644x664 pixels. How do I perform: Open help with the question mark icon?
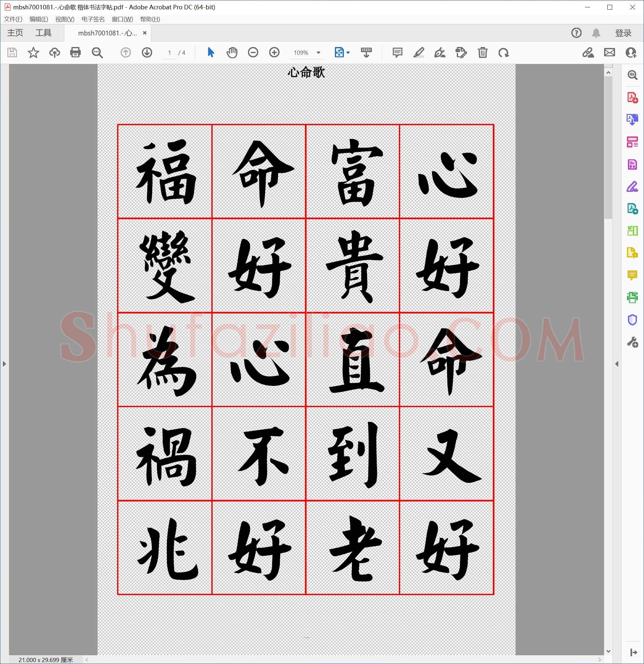(x=576, y=33)
